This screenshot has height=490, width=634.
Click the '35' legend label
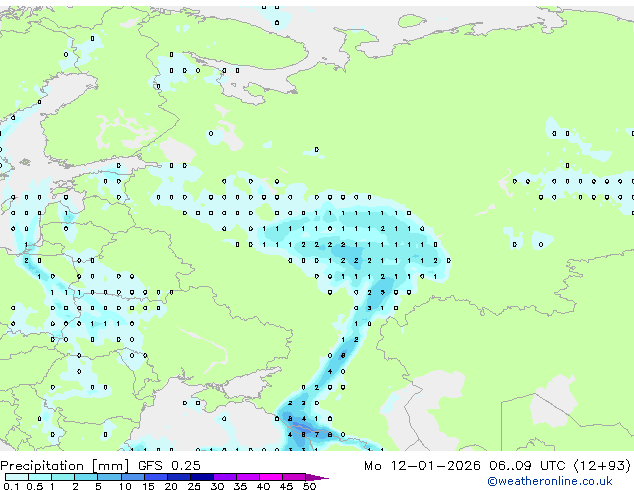241,486
